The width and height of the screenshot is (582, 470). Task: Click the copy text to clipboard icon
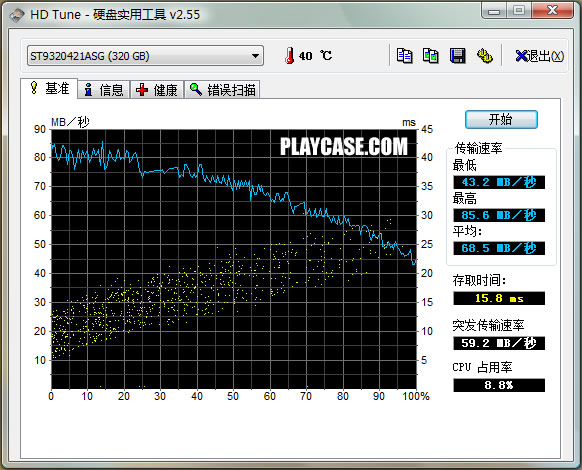(404, 56)
